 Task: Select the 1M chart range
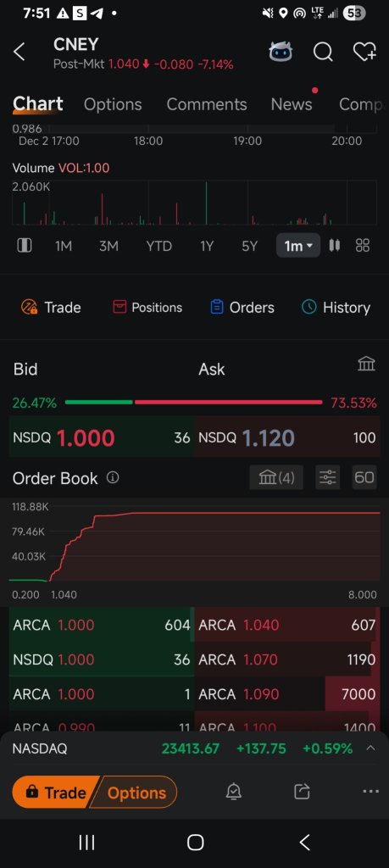(x=64, y=246)
